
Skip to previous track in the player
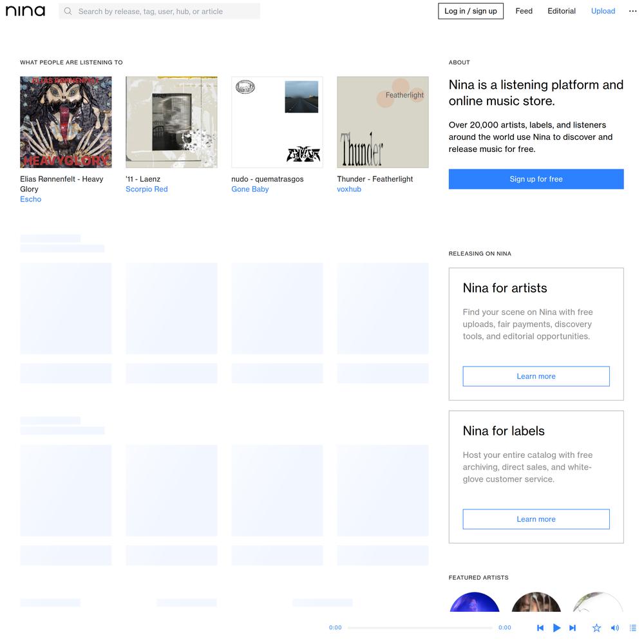point(540,627)
